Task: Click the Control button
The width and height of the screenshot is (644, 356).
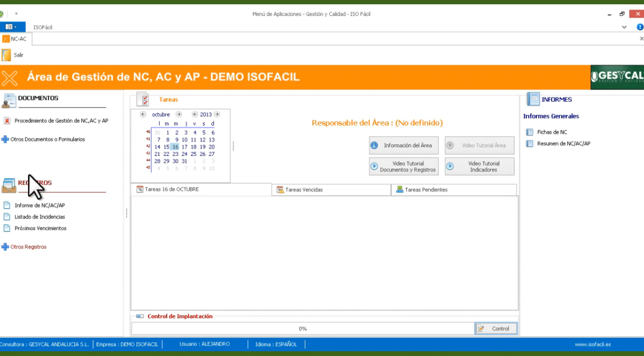Action: point(496,328)
